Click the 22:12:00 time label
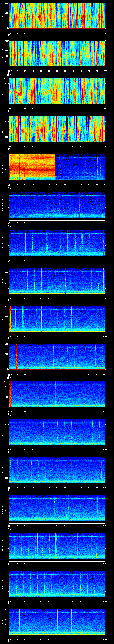114x644 pixels. [x=9, y=450]
